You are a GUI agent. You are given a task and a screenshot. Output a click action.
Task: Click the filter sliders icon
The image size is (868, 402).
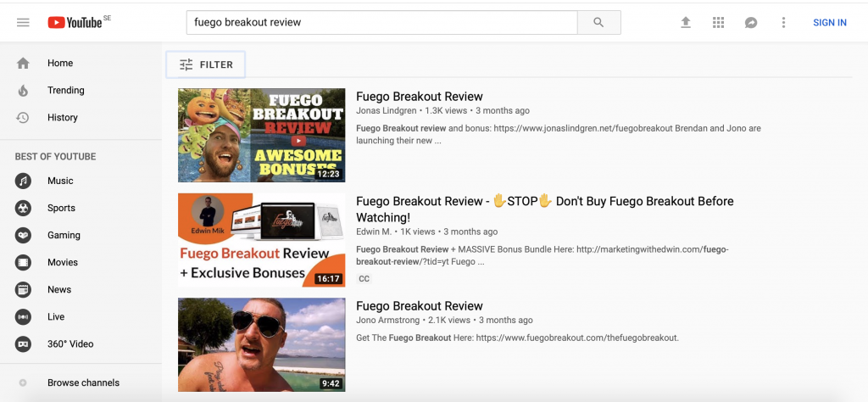[x=186, y=64]
